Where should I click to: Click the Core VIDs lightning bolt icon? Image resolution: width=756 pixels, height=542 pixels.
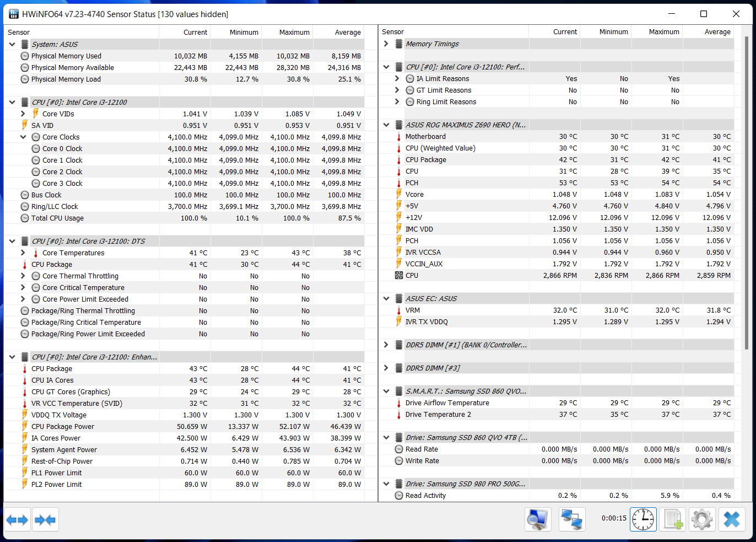click(36, 114)
